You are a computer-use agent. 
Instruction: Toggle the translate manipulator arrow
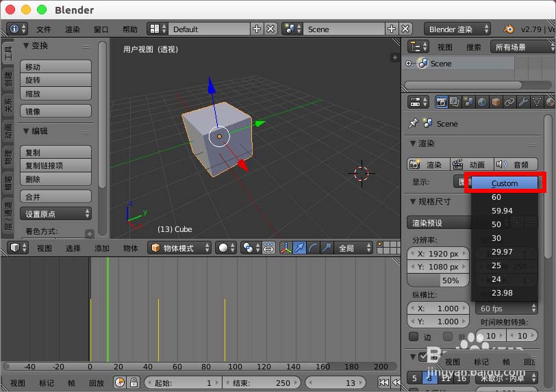300,248
